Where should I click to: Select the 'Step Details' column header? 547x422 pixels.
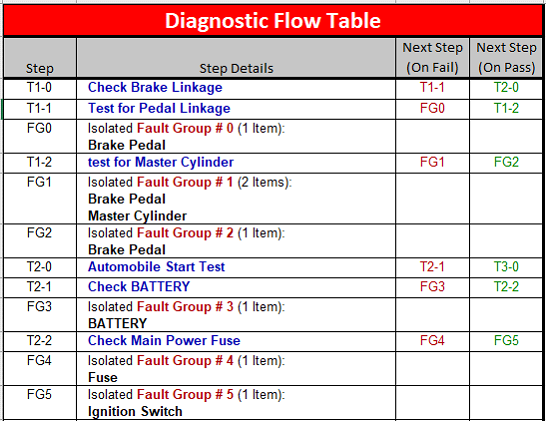(x=236, y=68)
